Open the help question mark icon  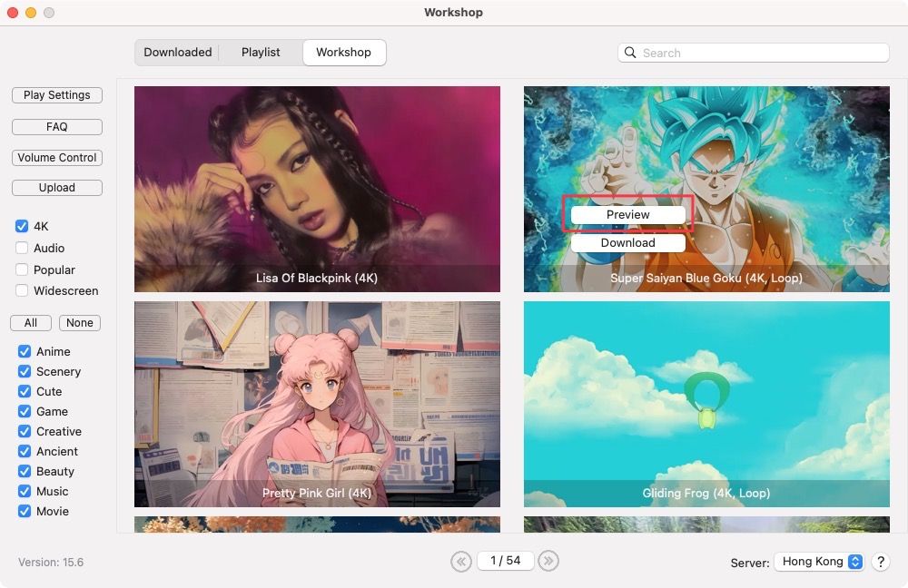point(880,562)
